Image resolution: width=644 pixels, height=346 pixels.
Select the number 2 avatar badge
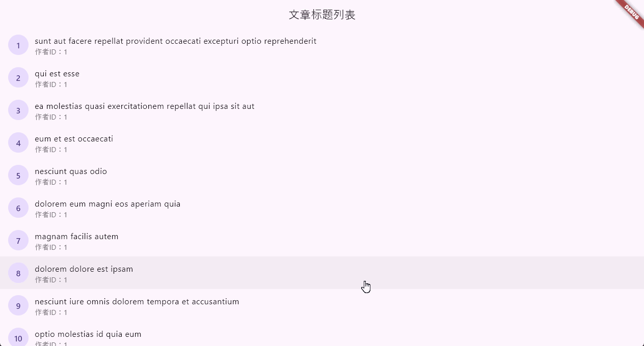18,78
